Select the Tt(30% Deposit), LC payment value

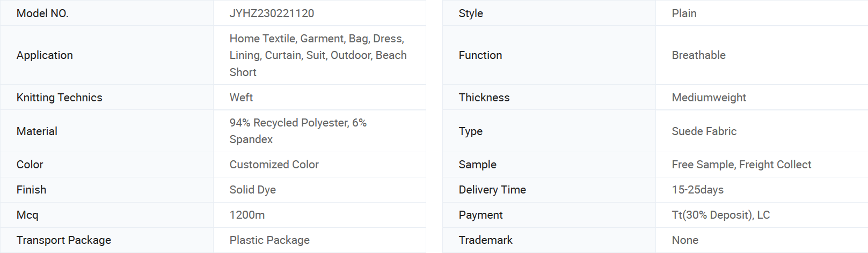[x=721, y=215]
